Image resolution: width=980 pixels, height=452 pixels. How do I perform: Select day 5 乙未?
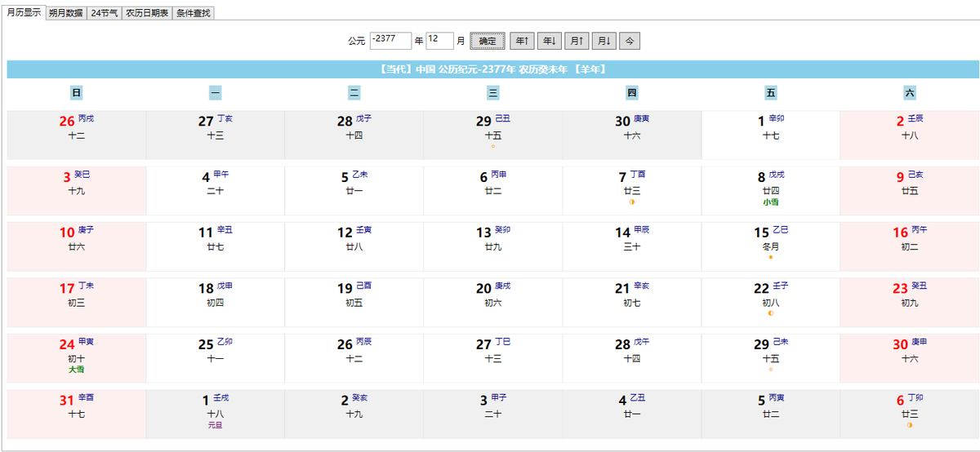point(354,191)
